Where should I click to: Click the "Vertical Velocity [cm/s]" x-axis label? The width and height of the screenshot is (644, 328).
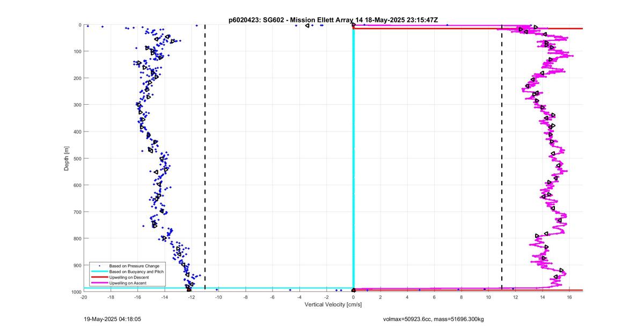coord(333,304)
